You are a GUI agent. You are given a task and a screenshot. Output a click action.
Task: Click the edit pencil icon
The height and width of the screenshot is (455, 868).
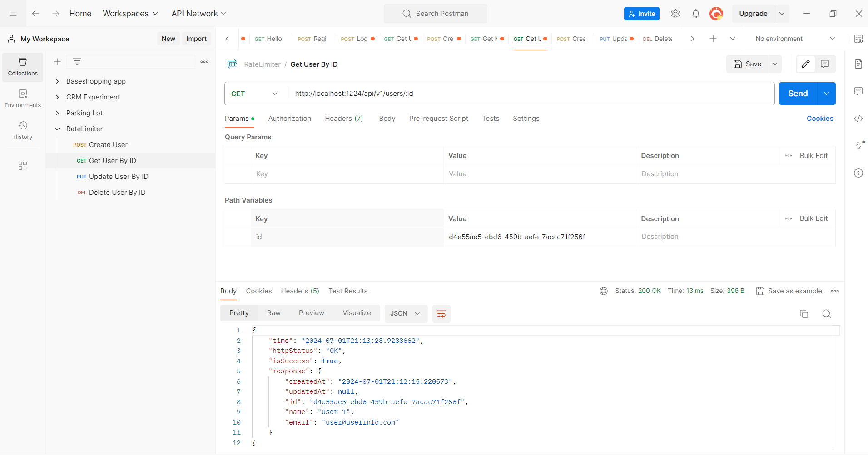[806, 64]
